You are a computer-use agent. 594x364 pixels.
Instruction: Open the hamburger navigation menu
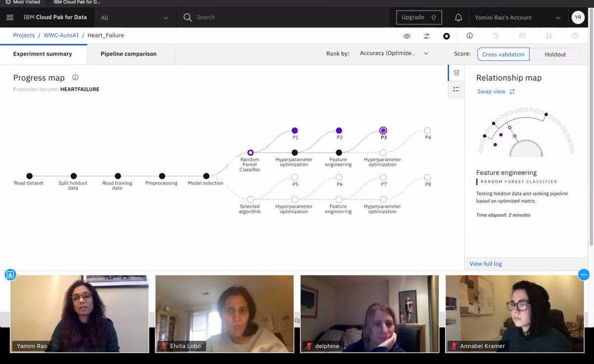[10, 17]
